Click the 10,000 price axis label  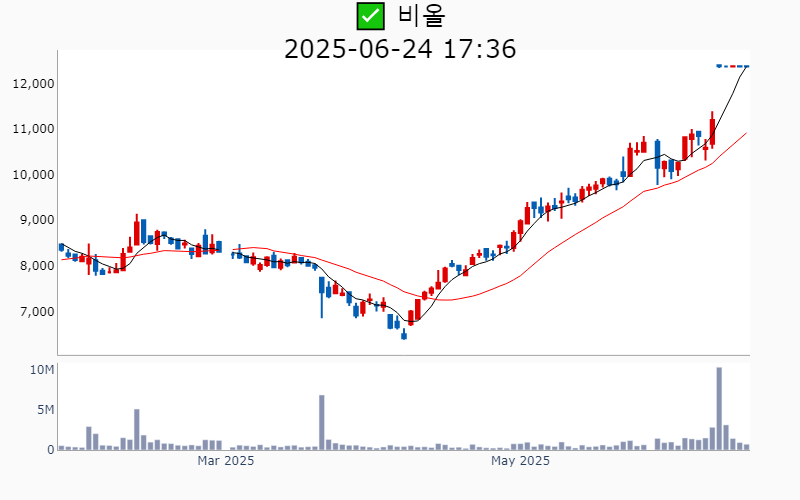34,175
